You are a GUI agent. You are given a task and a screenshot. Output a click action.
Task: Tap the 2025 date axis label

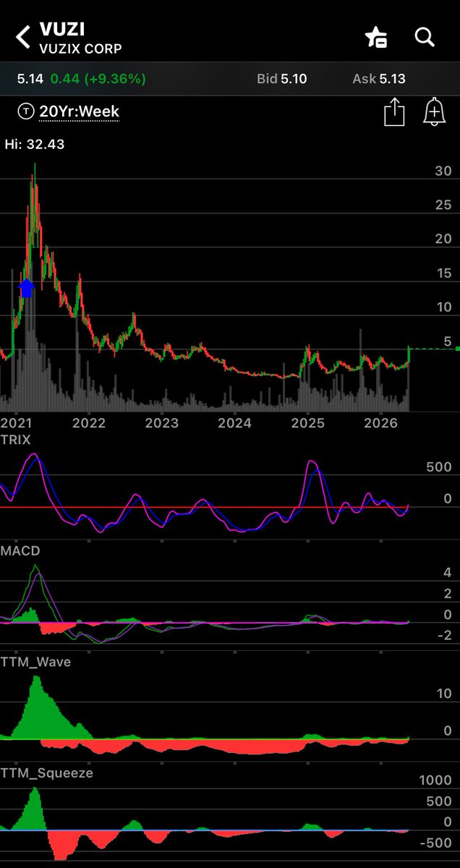(x=307, y=422)
